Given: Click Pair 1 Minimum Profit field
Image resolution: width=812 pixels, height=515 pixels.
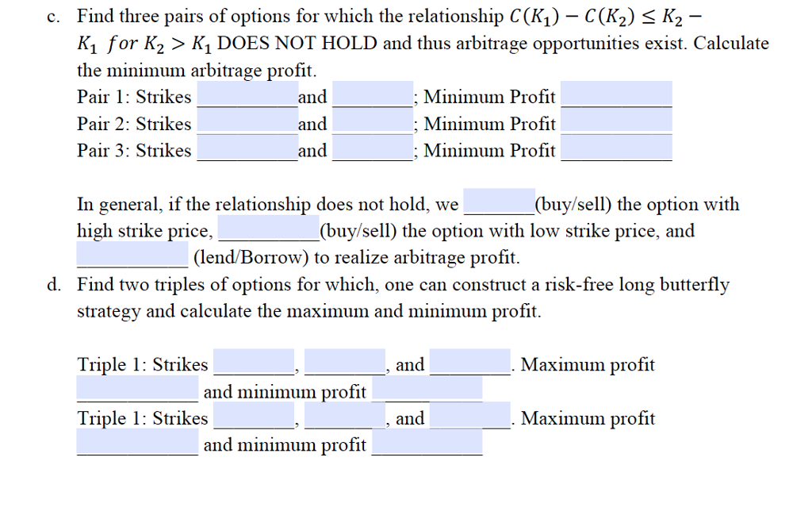Looking at the screenshot, I should tap(616, 94).
